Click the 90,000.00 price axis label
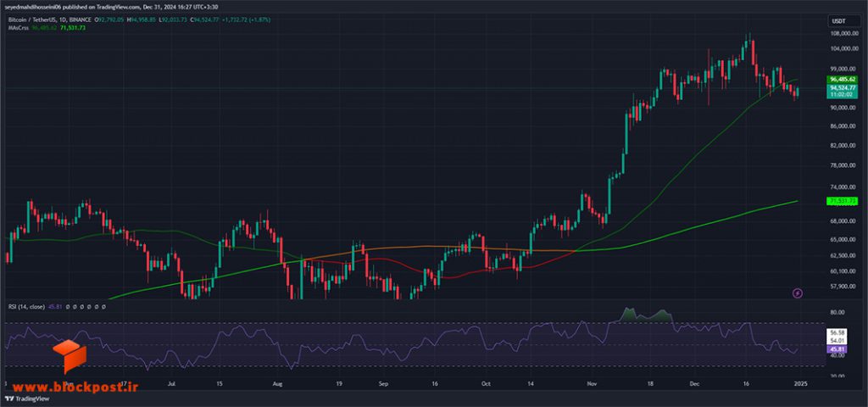Viewport: 868px width, 407px height. click(844, 108)
